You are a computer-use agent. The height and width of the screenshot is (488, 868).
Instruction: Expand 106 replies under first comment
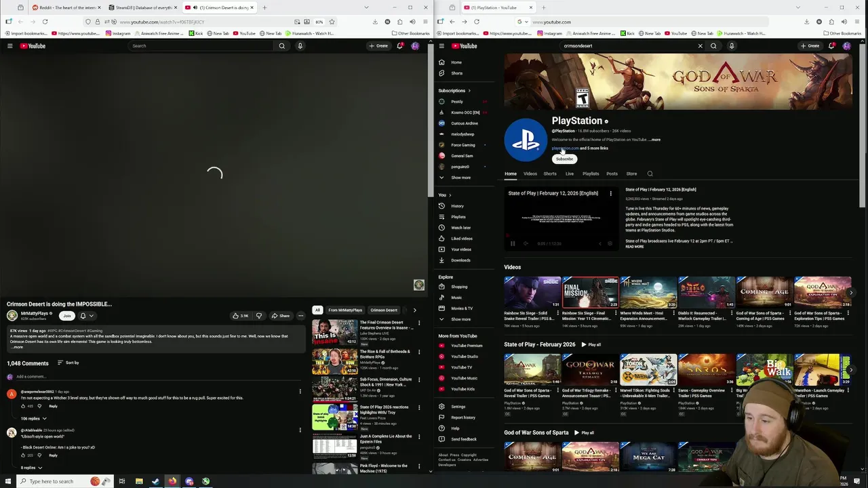click(x=33, y=419)
